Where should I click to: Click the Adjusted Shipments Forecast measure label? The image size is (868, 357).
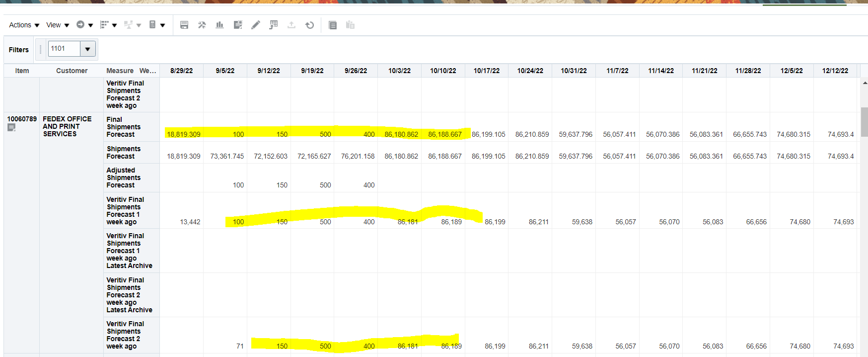tap(124, 178)
